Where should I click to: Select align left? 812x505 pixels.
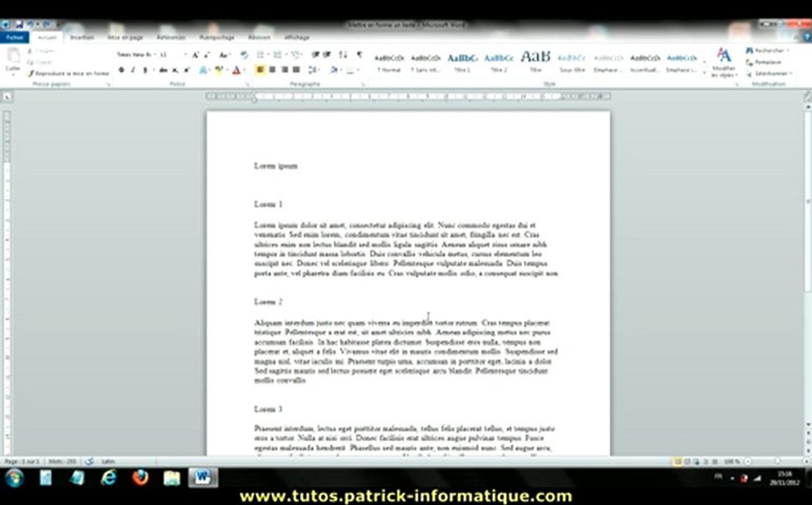click(x=260, y=69)
